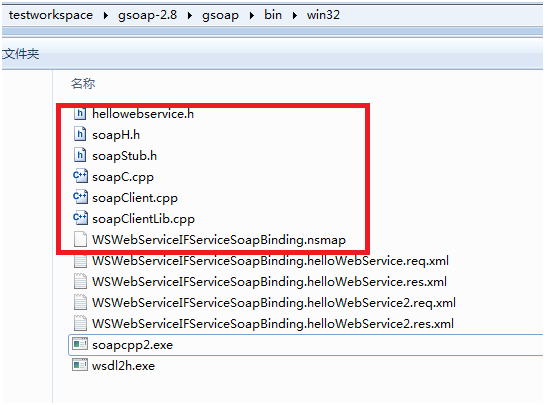Go to gsoap-2.8 breadcrumb folder

coord(148,15)
